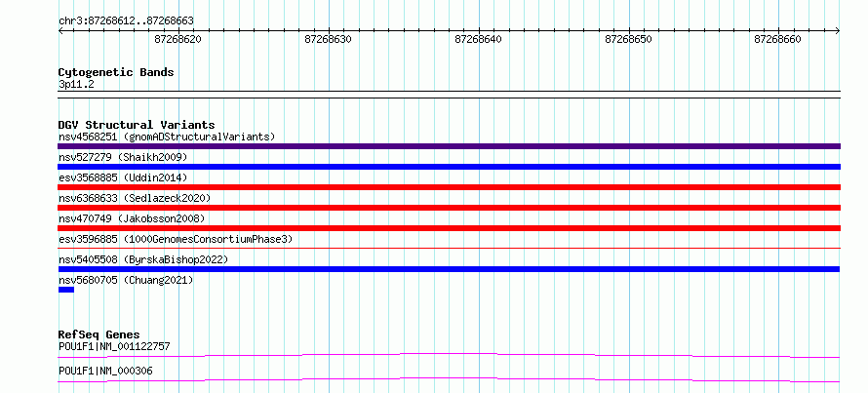Click variant label esv3596885 1000GenomesConsortiumPhase3
This screenshot has height=393, width=868.
click(x=176, y=239)
